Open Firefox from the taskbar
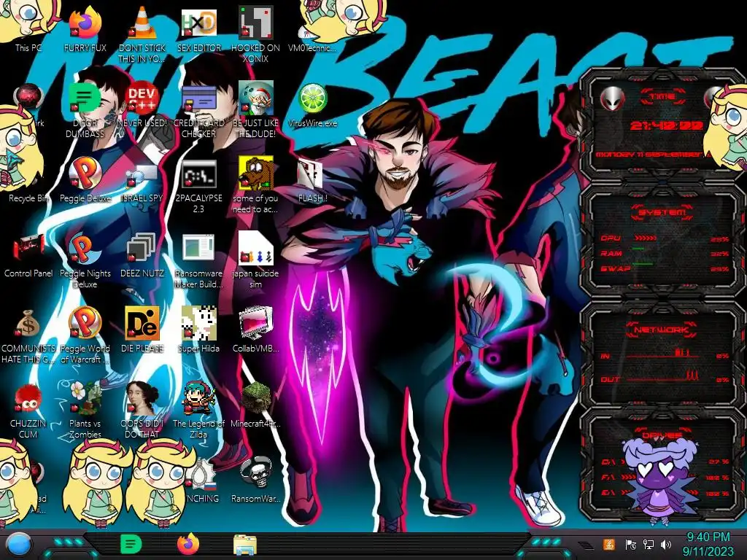 [188, 544]
